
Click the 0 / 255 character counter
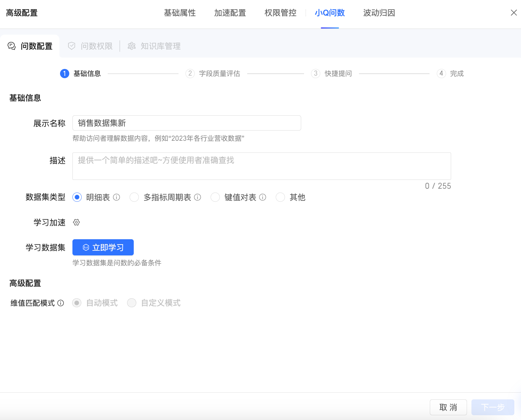438,186
